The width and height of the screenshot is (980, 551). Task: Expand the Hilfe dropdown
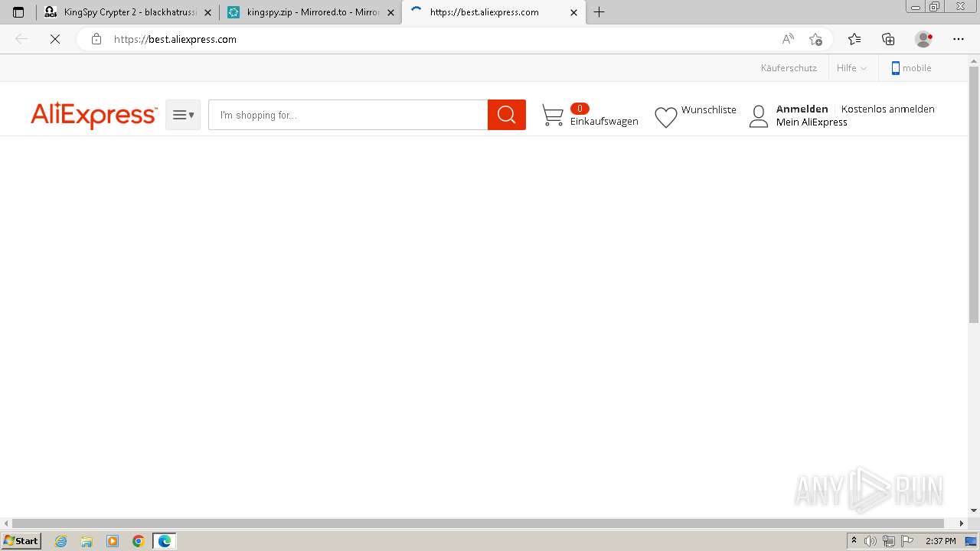pyautogui.click(x=851, y=68)
